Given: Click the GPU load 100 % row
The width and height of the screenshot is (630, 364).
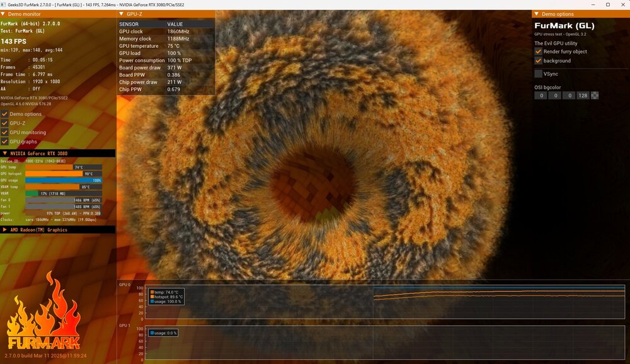Looking at the screenshot, I should 166,53.
